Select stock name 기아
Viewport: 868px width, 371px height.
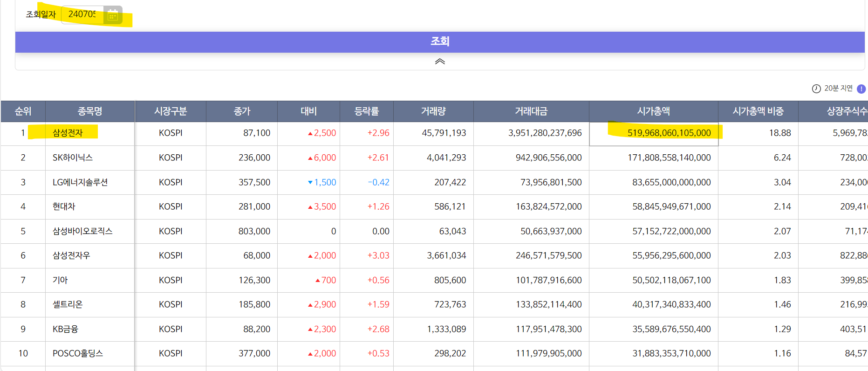(x=60, y=280)
